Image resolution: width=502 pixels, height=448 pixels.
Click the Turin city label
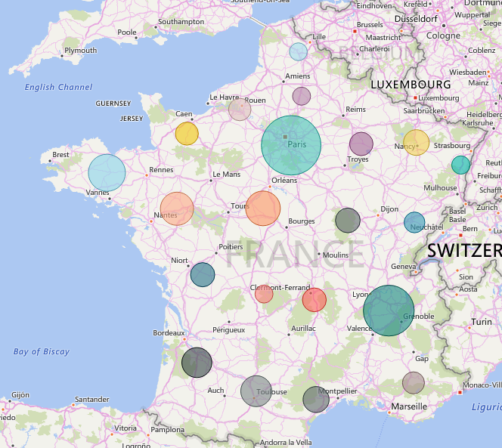tap(482, 322)
